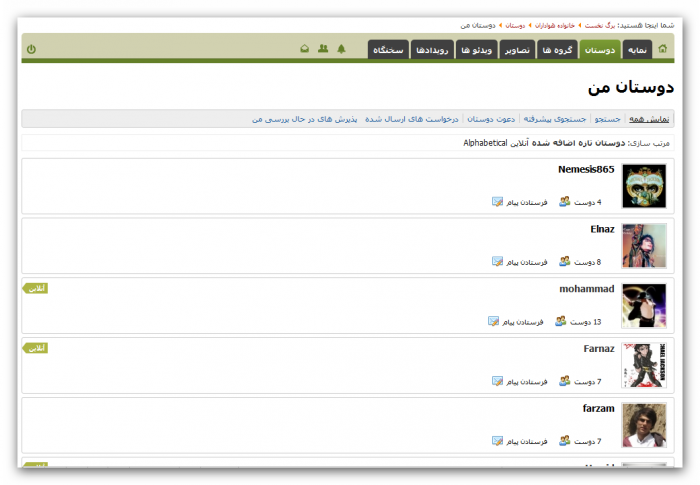This screenshot has height=485, width=700.
Task: Click the message icon in Nemesis865 row
Action: point(497,201)
